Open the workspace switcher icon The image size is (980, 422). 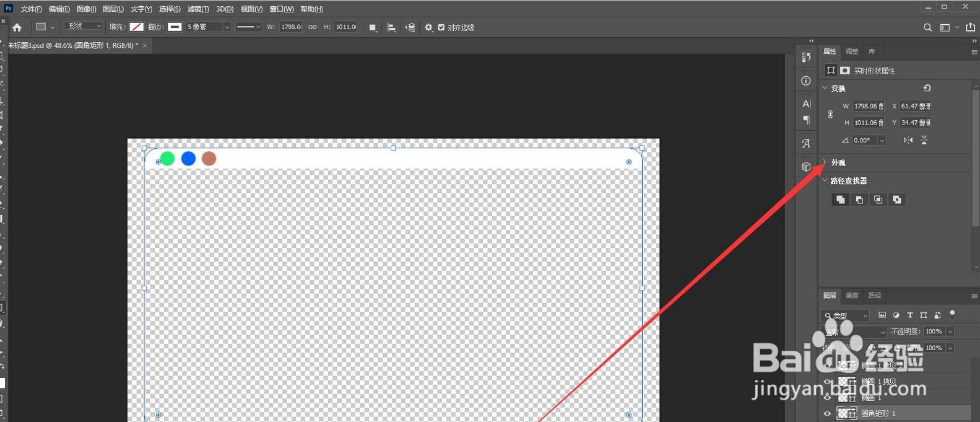(x=945, y=27)
